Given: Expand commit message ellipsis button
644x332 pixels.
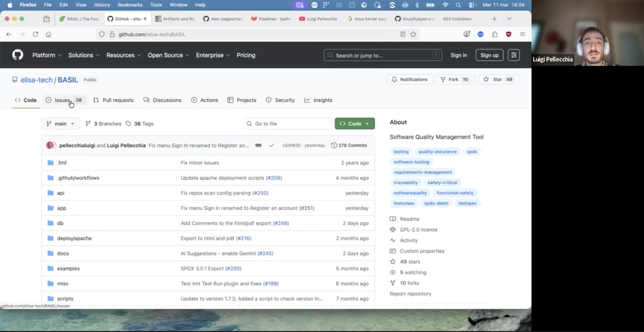Looking at the screenshot, I should click(258, 145).
